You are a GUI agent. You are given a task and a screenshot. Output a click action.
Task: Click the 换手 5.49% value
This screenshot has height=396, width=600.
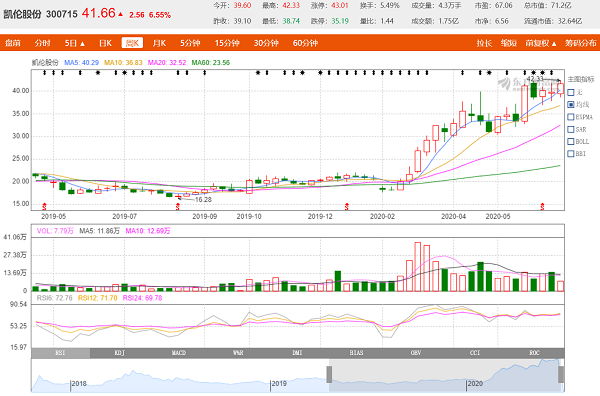click(x=390, y=5)
